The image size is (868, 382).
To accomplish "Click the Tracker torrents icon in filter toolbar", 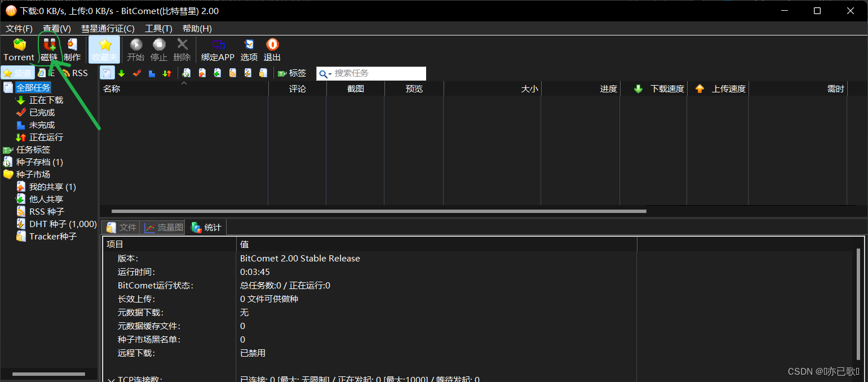I will coord(263,73).
